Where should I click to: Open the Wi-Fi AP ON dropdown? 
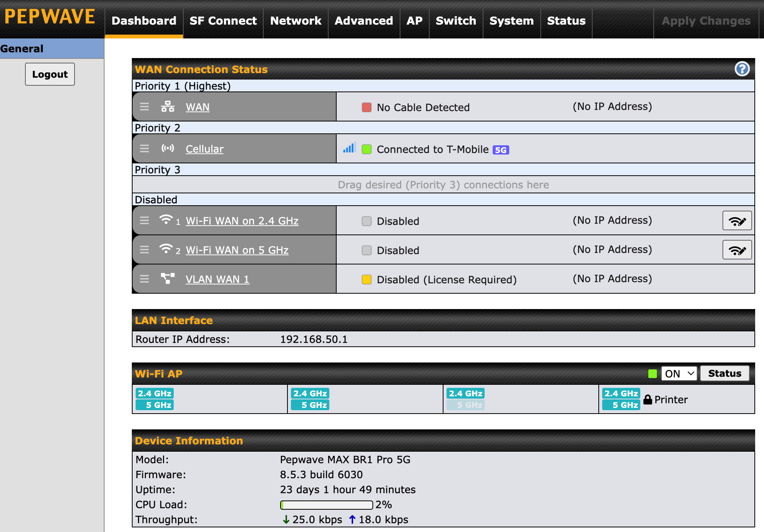(x=679, y=374)
